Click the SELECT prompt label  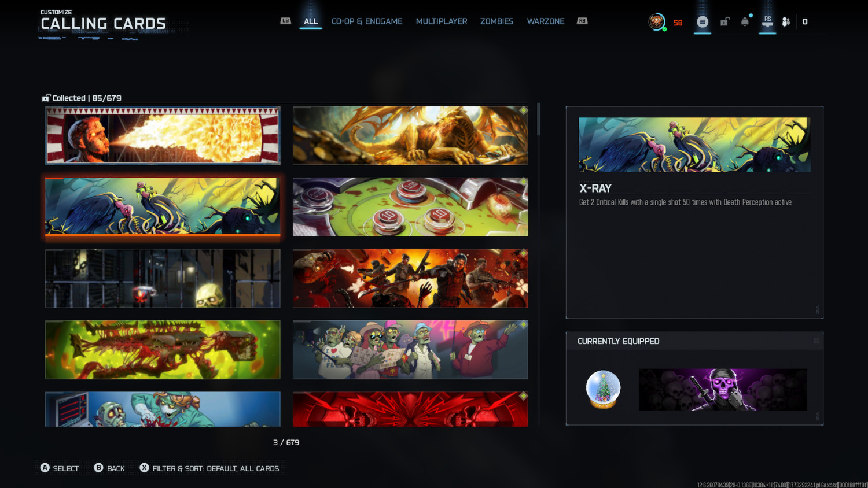[x=66, y=468]
